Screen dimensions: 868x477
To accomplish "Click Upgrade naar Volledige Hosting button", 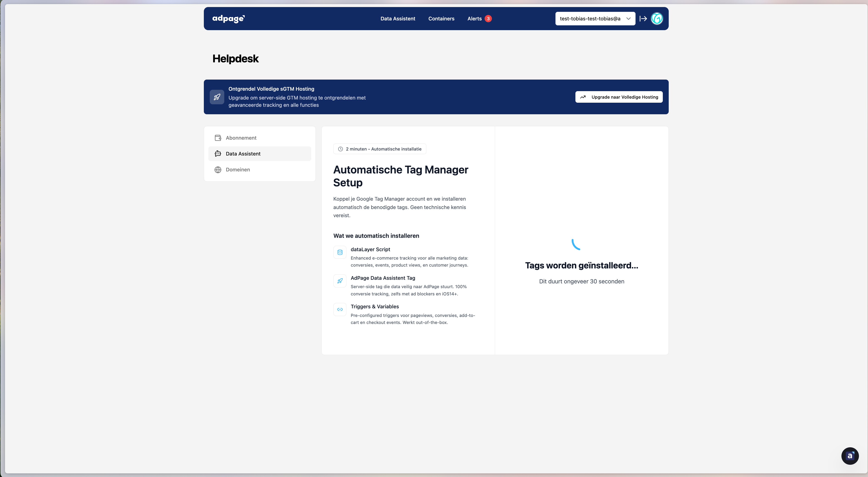I will 619,97.
